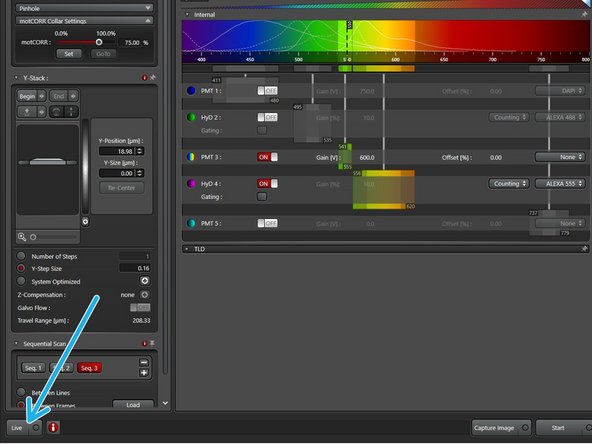The height and width of the screenshot is (444, 592).
Task: Click the PMT 5 cyan color swatch
Action: point(191,223)
